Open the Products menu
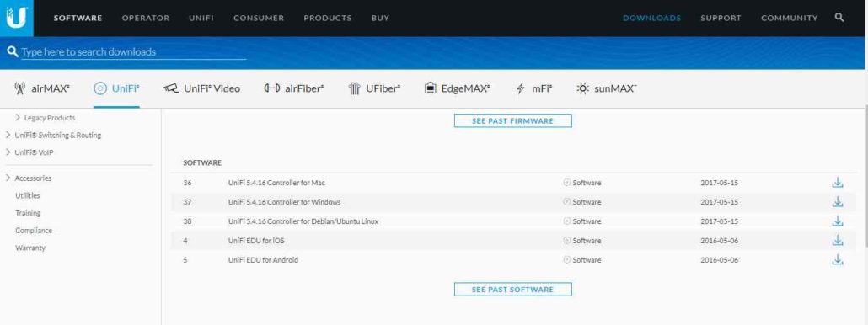868x325 pixels. pyautogui.click(x=327, y=18)
